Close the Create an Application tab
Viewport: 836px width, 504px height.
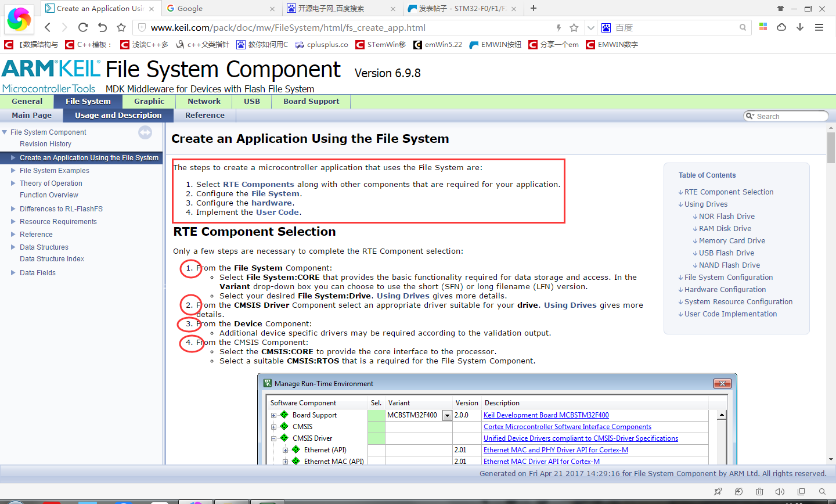pos(152,9)
